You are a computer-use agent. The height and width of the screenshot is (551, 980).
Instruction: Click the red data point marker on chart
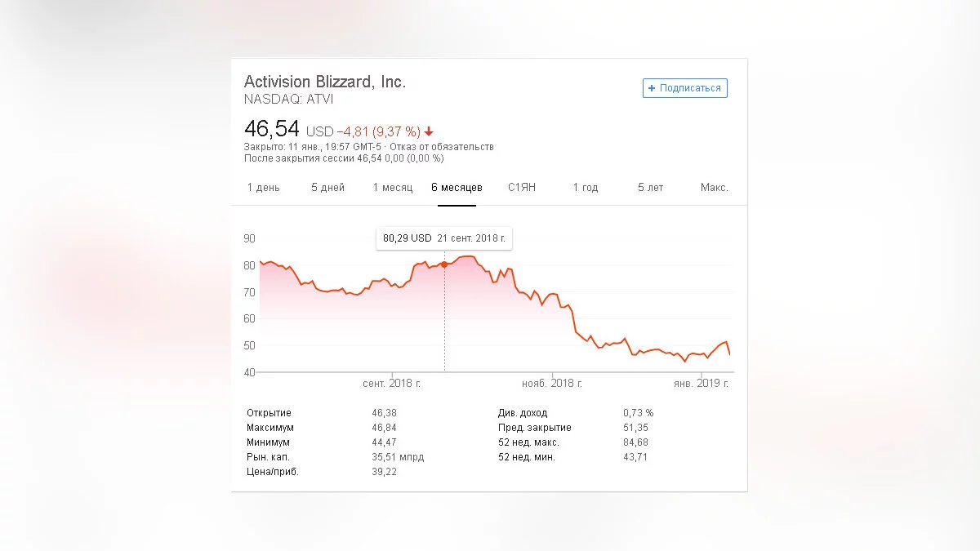[x=444, y=264]
